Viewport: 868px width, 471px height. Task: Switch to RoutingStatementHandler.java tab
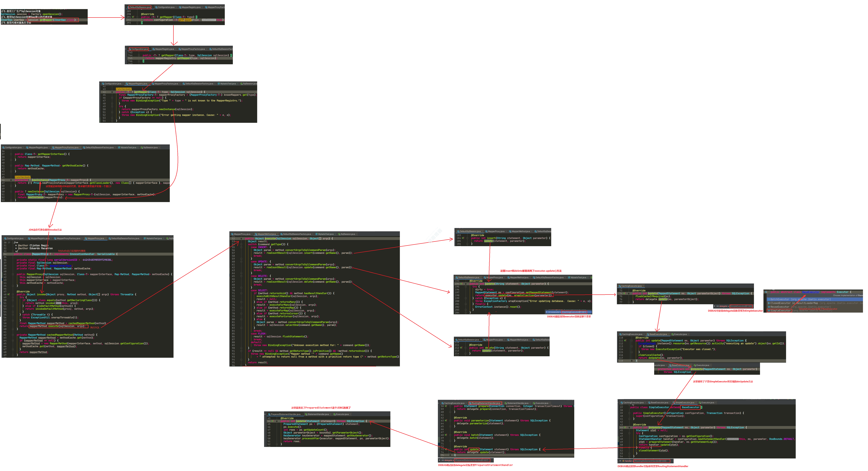pyautogui.click(x=486, y=403)
